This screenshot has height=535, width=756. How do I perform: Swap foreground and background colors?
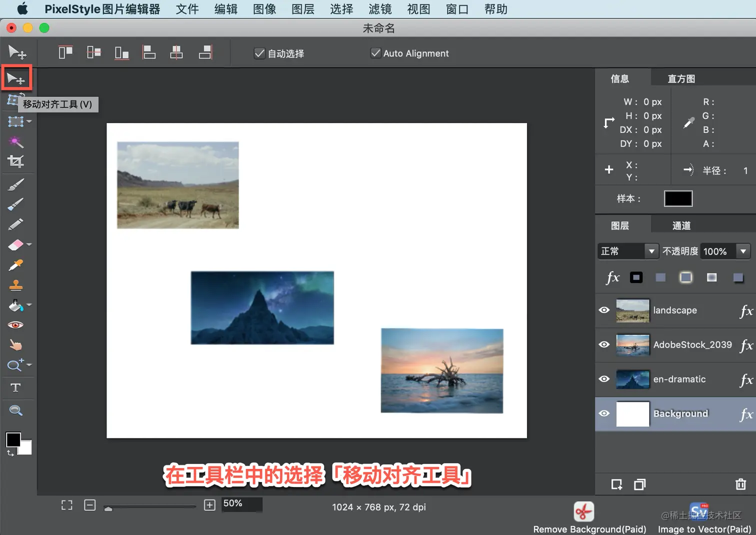tap(10, 453)
